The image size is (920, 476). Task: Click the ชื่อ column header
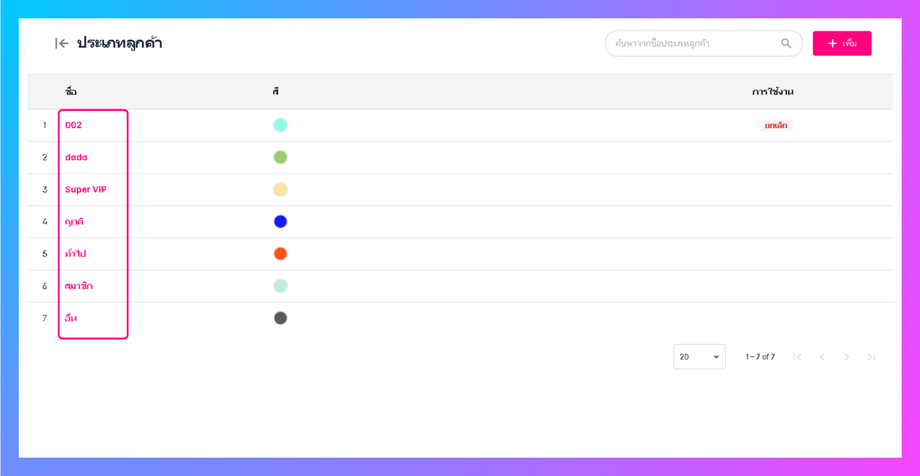click(71, 92)
